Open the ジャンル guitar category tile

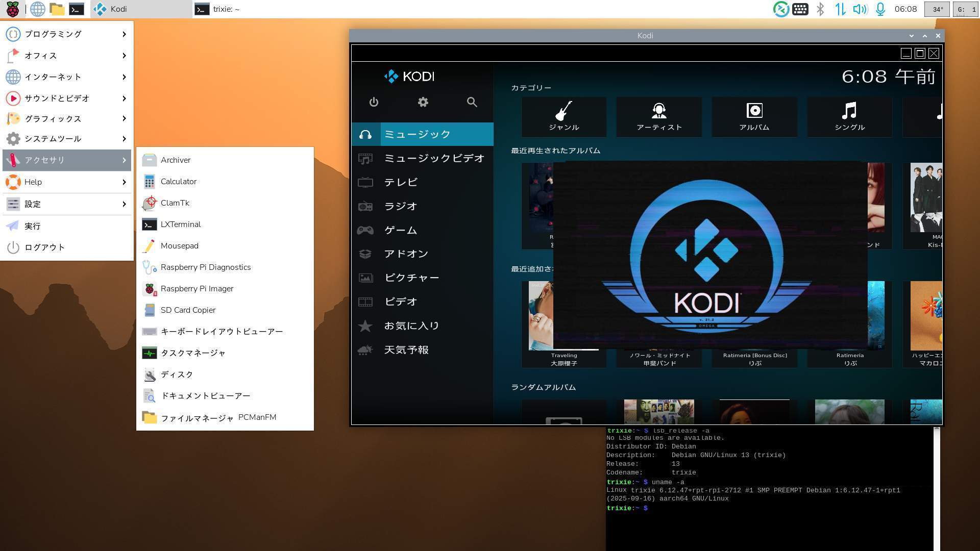[563, 117]
